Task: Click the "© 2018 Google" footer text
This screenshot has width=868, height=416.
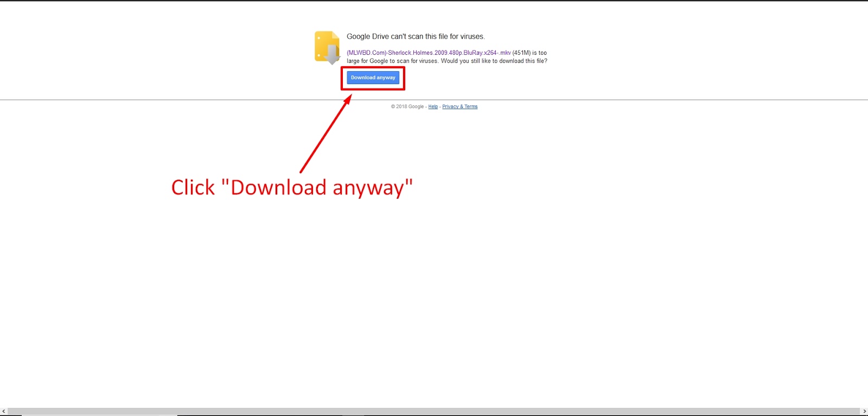Action: (407, 106)
